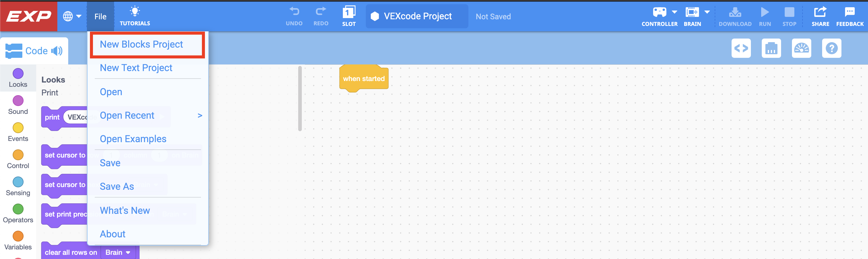This screenshot has width=868, height=259.
Task: Open the language globe dropdown
Action: (72, 16)
